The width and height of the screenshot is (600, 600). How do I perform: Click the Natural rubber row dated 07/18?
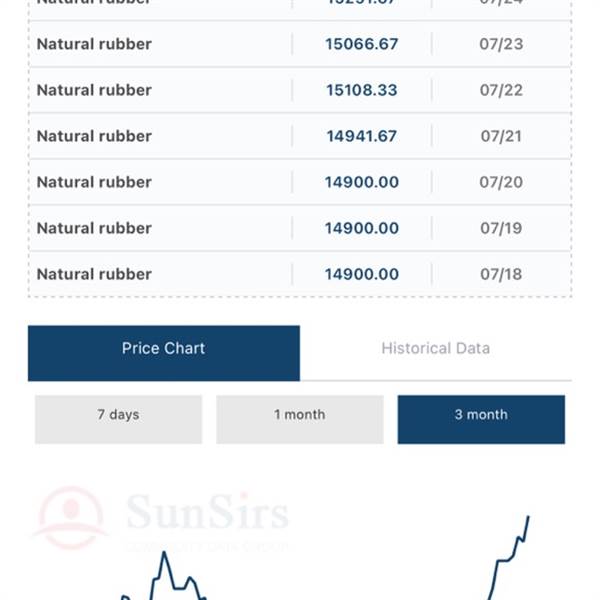point(300,274)
